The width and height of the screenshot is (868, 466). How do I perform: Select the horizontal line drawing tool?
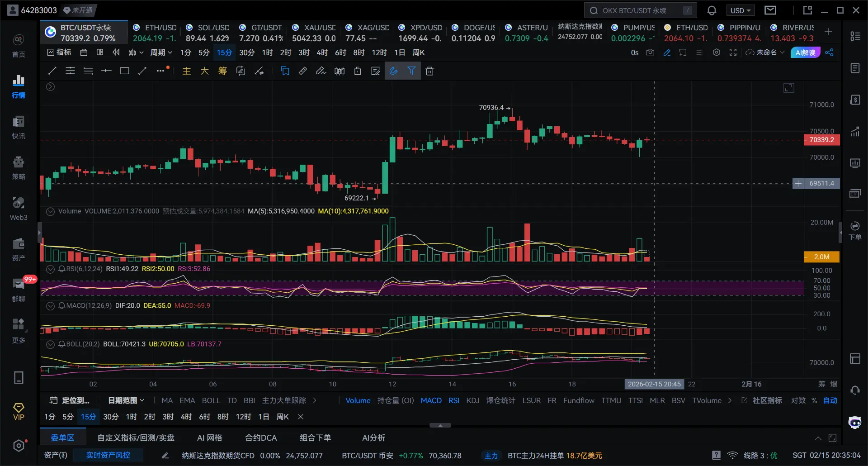[106, 71]
